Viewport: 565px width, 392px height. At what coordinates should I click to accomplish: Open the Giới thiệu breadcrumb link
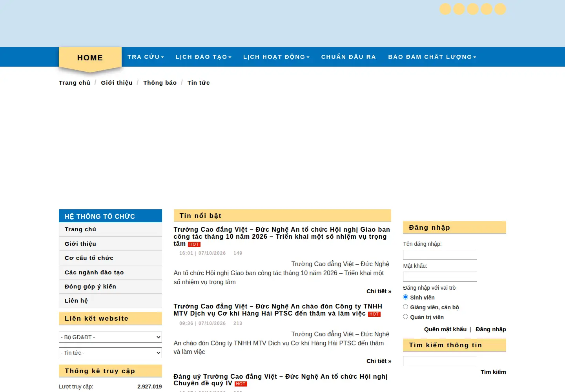click(x=117, y=83)
